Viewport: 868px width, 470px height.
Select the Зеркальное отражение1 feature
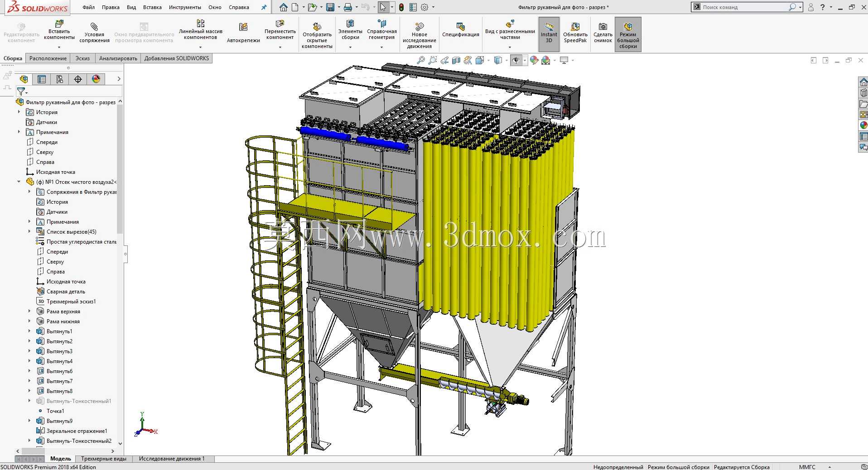(77, 431)
